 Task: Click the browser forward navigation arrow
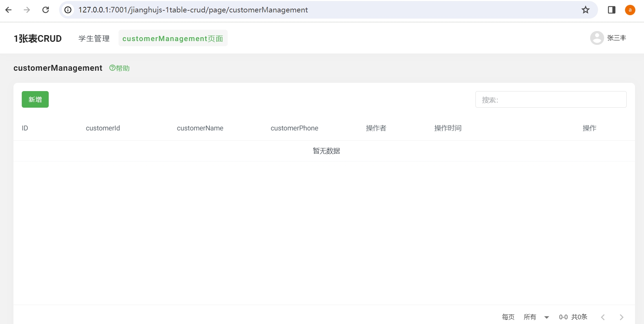pyautogui.click(x=27, y=10)
